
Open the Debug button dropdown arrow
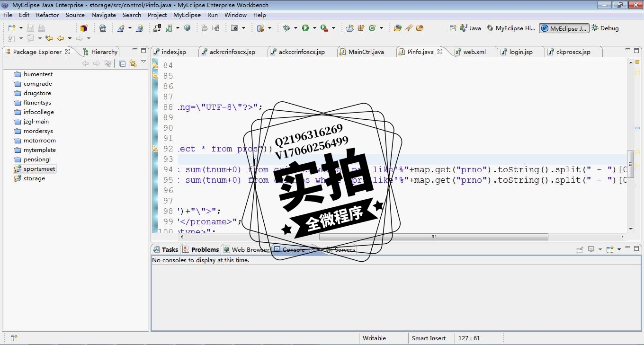(295, 28)
